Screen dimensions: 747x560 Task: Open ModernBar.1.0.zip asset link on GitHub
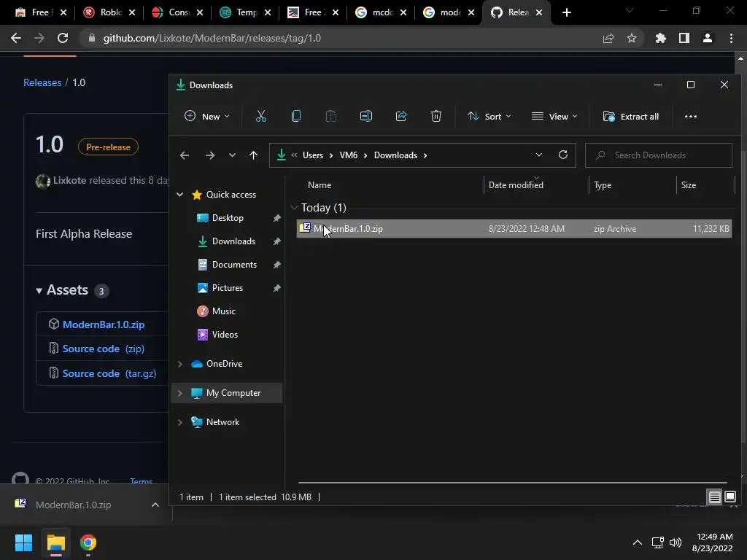(x=104, y=324)
